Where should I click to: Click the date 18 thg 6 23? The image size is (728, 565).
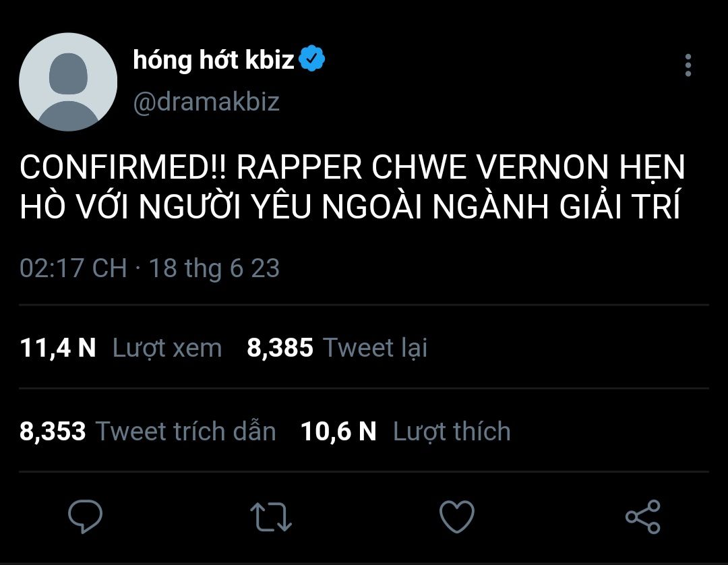[214, 268]
